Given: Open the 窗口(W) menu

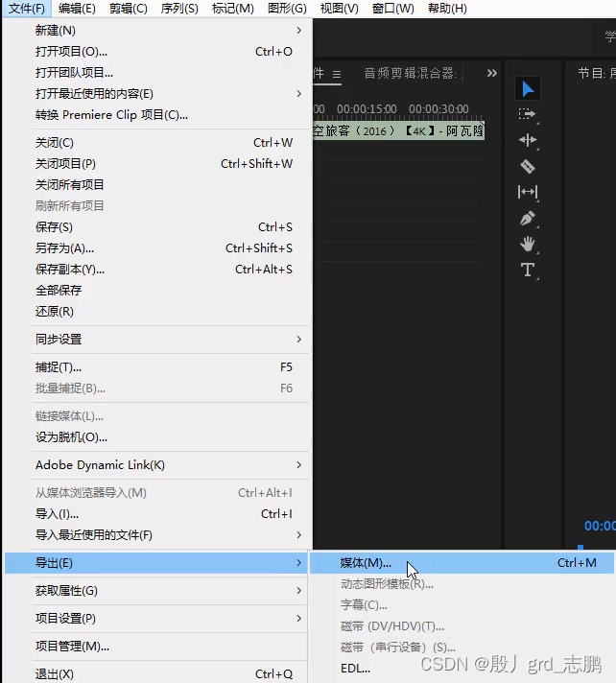Looking at the screenshot, I should pos(393,9).
